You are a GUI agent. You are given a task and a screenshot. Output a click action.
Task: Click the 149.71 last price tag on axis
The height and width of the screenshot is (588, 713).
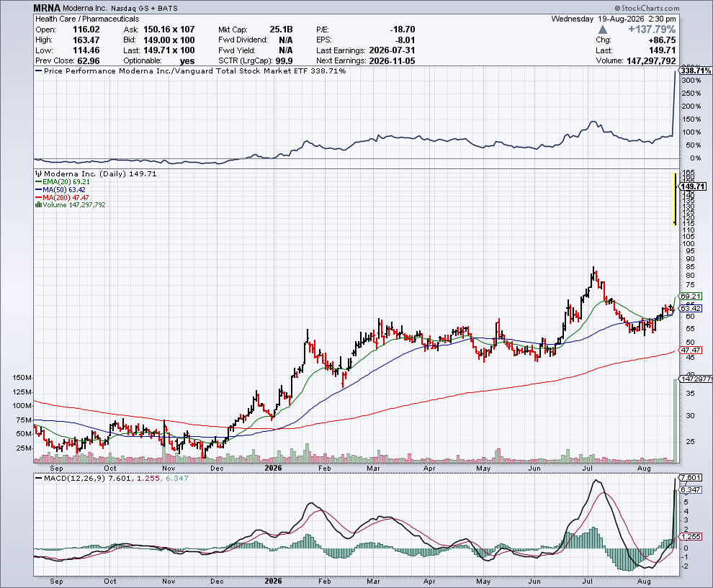coord(693,186)
